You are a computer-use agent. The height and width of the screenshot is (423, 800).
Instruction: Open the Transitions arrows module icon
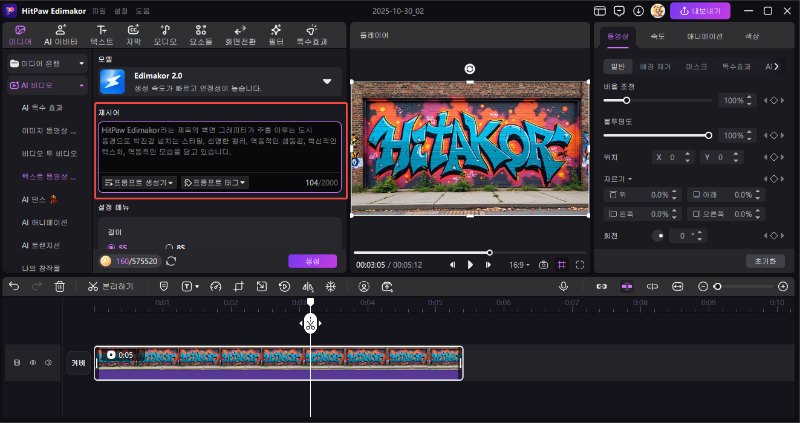240,30
